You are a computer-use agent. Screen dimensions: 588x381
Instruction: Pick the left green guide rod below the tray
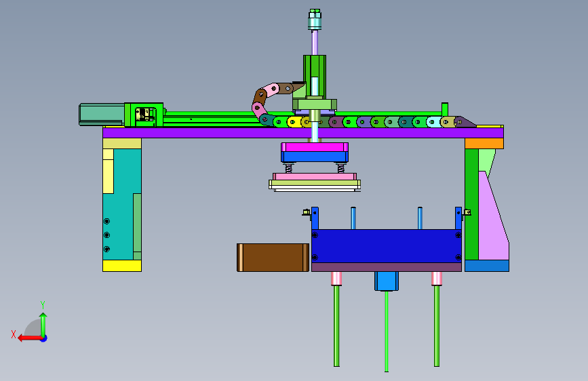[x=336, y=326]
